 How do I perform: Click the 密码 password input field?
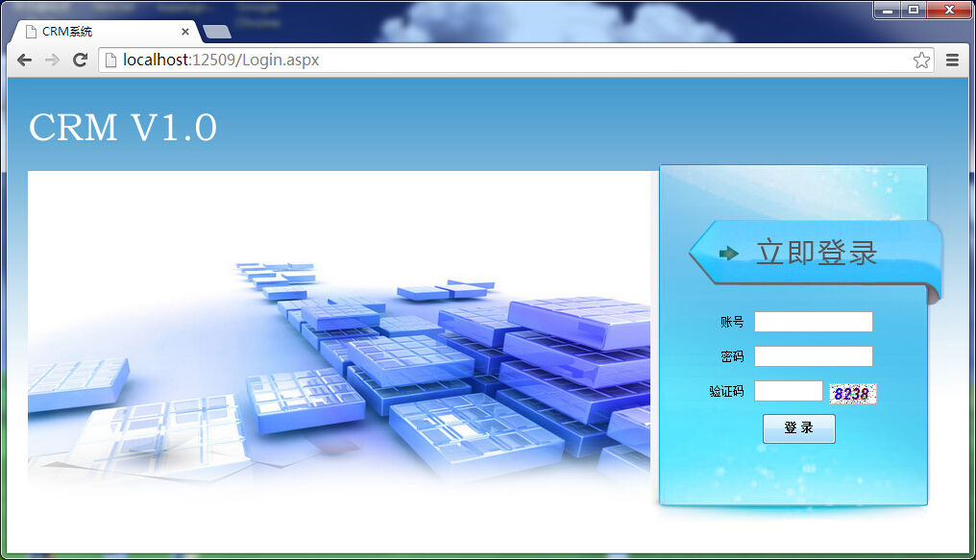[x=813, y=356]
